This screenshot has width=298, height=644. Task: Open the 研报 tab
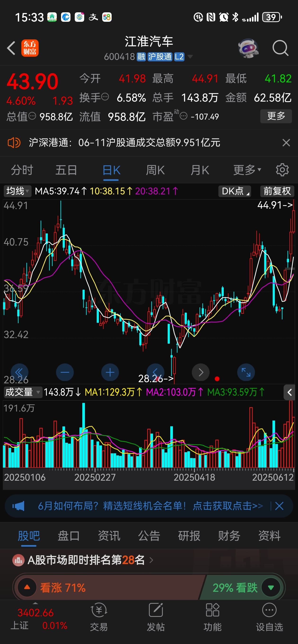click(189, 536)
